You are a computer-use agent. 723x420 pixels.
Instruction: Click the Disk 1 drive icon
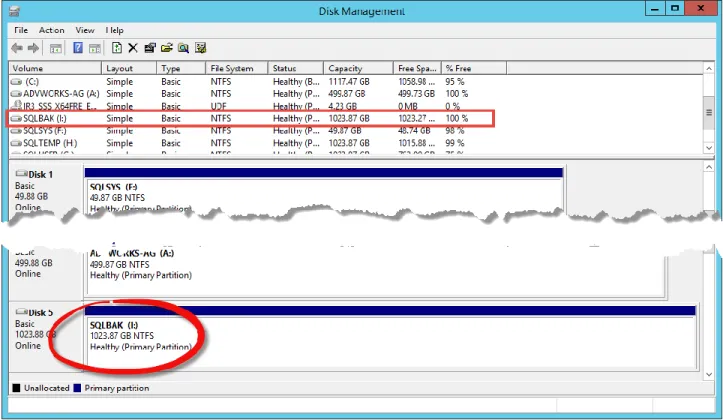[21, 174]
